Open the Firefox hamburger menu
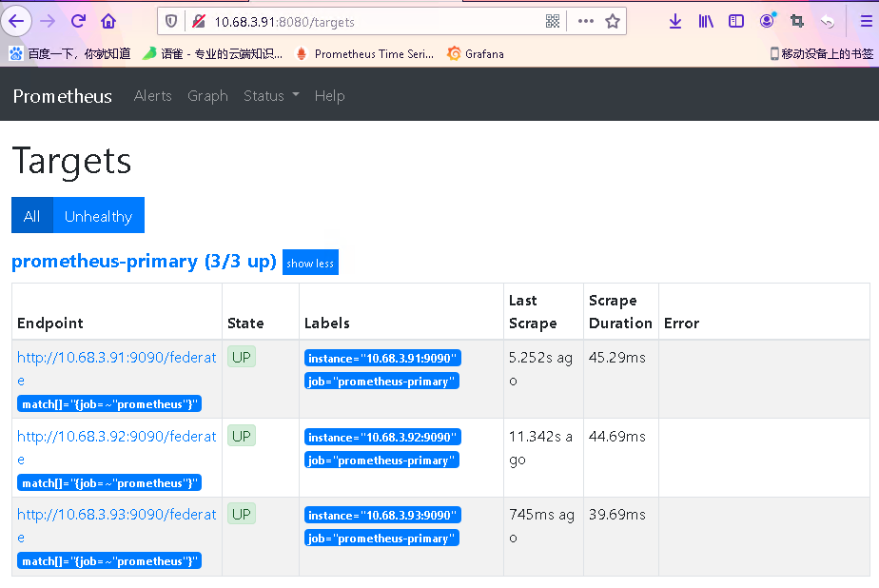The height and width of the screenshot is (588, 879). tap(866, 21)
